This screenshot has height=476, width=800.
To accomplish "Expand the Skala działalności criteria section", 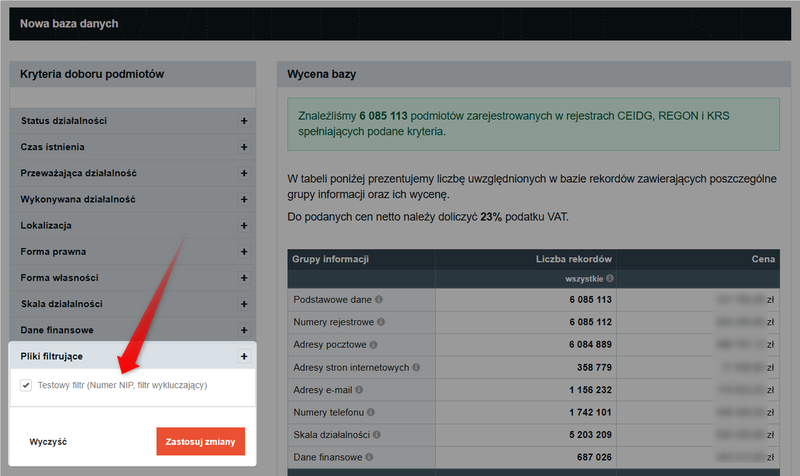I will [243, 304].
